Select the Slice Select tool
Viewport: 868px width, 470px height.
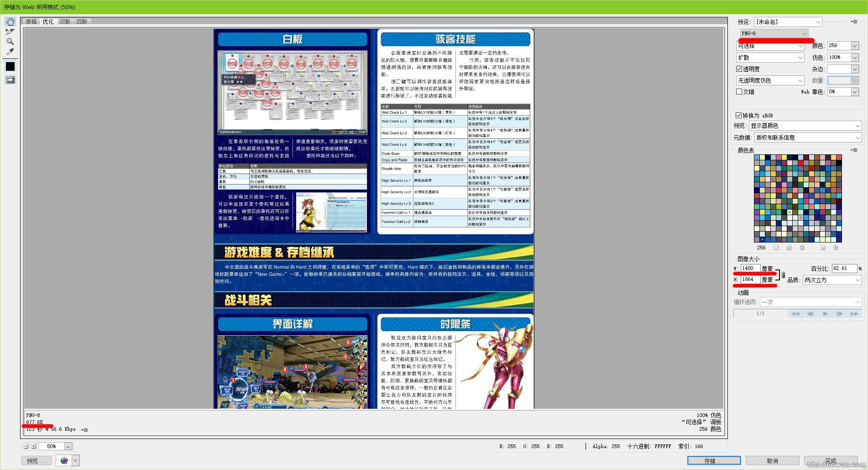10,32
